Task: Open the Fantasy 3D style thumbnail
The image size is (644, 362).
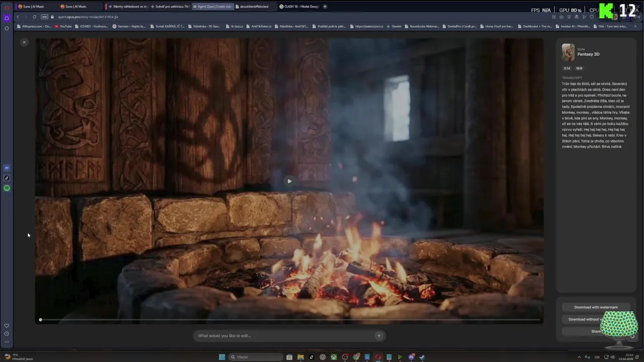Action: pos(568,52)
